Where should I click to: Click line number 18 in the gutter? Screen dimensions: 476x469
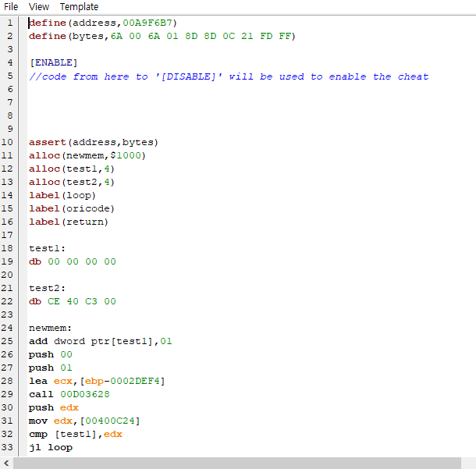tap(8, 248)
